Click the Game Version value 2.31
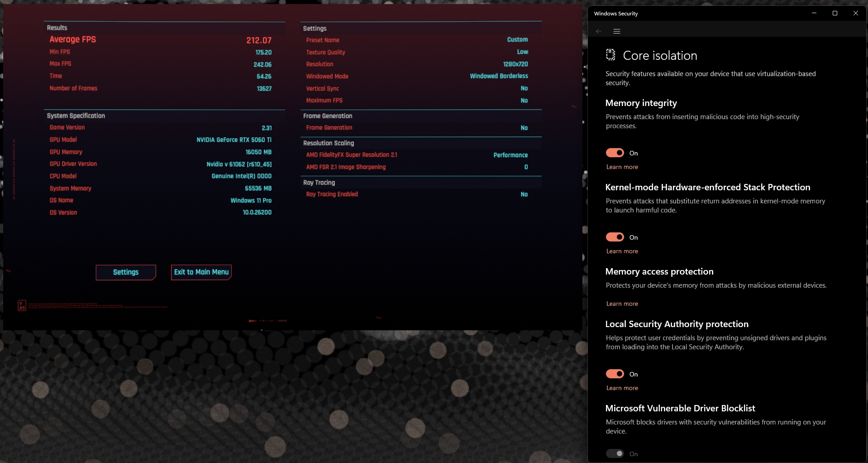Image resolution: width=868 pixels, height=463 pixels. pyautogui.click(x=267, y=128)
